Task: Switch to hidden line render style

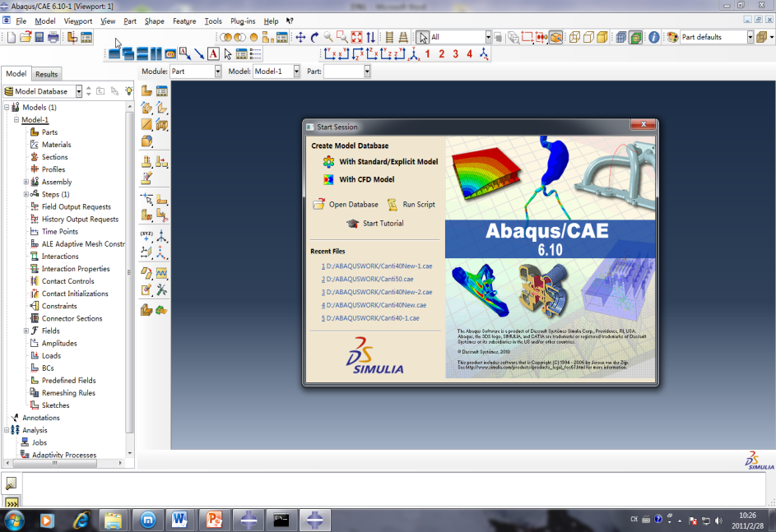Action: pyautogui.click(x=588, y=37)
